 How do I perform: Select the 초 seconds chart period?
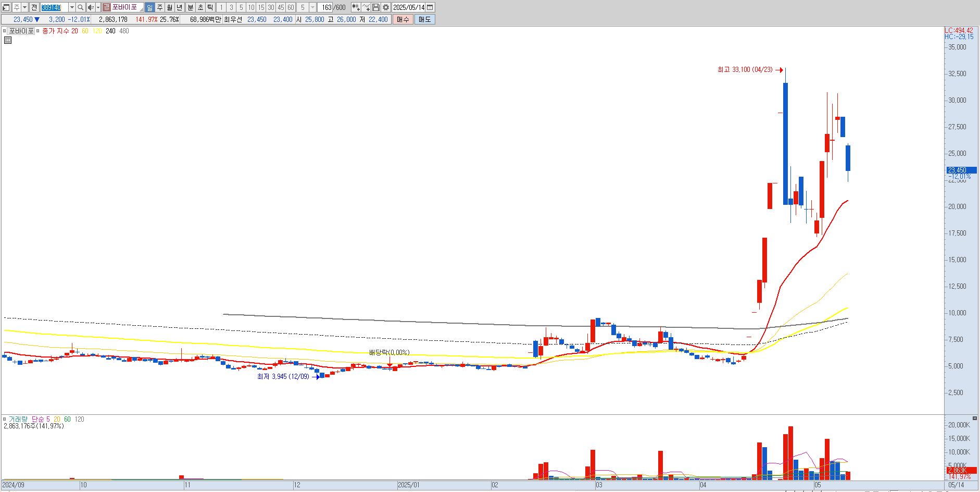(200, 7)
